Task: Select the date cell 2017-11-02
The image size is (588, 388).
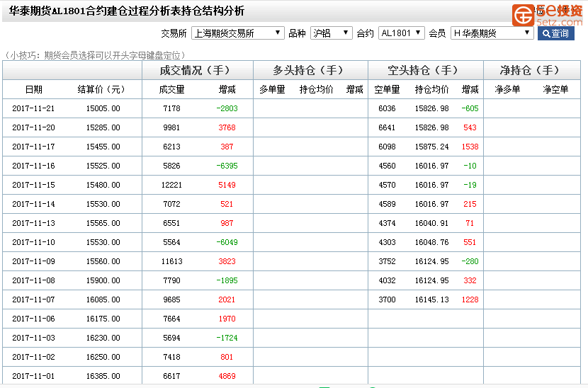Action: coord(33,357)
